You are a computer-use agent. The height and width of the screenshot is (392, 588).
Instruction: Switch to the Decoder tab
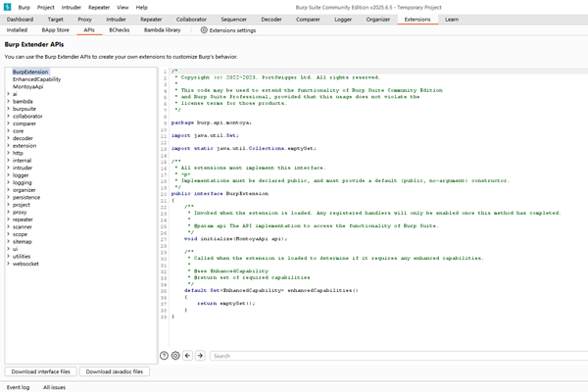tap(271, 20)
